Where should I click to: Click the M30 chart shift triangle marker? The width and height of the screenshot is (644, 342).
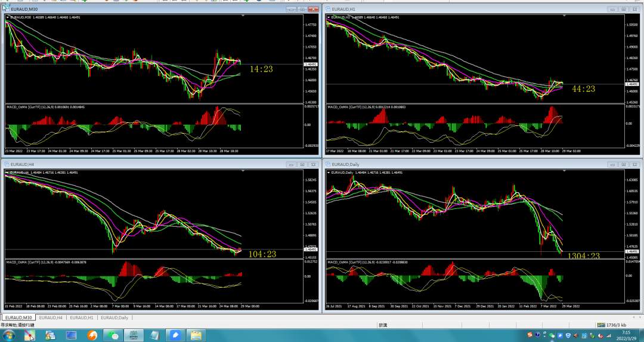point(243,16)
